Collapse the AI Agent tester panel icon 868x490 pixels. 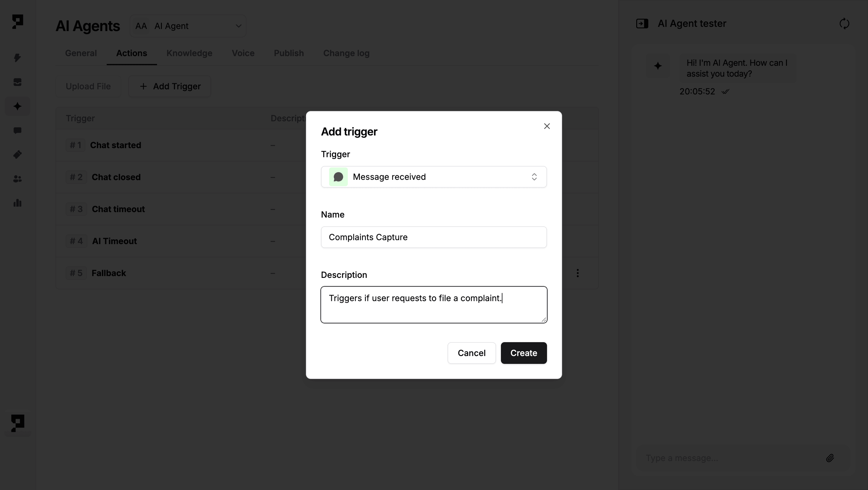coord(642,24)
